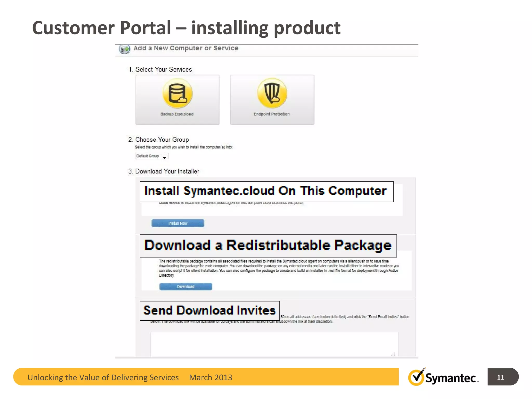Click the 'Add a New Computer or Service' heading
The image size is (532, 399).
pyautogui.click(x=186, y=48)
